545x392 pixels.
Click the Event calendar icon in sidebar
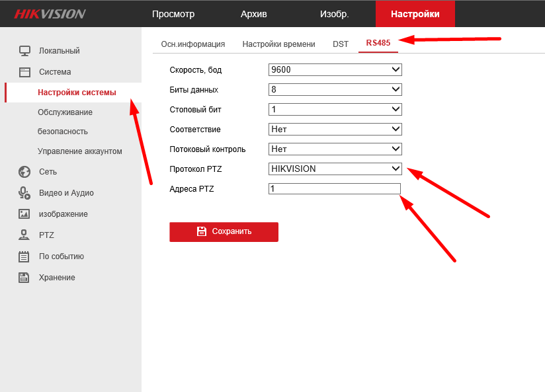[x=24, y=256]
